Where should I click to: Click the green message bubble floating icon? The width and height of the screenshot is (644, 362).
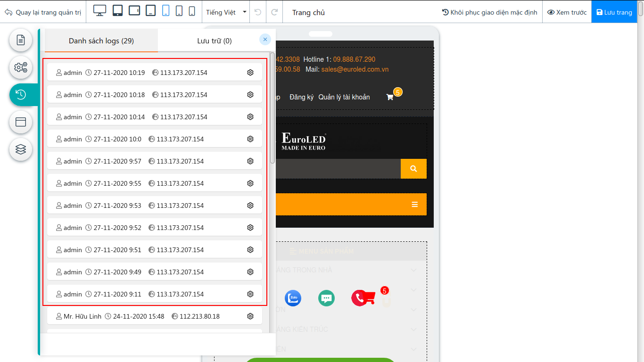(x=326, y=298)
